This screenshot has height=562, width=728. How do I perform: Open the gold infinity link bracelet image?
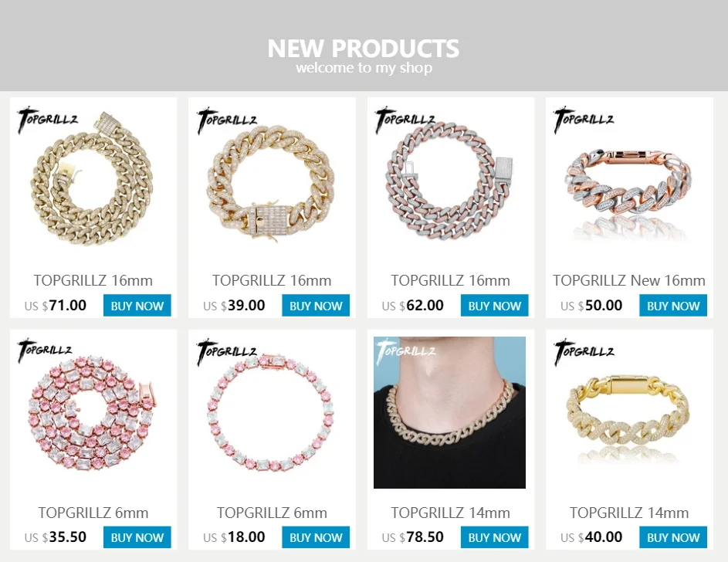click(x=628, y=412)
